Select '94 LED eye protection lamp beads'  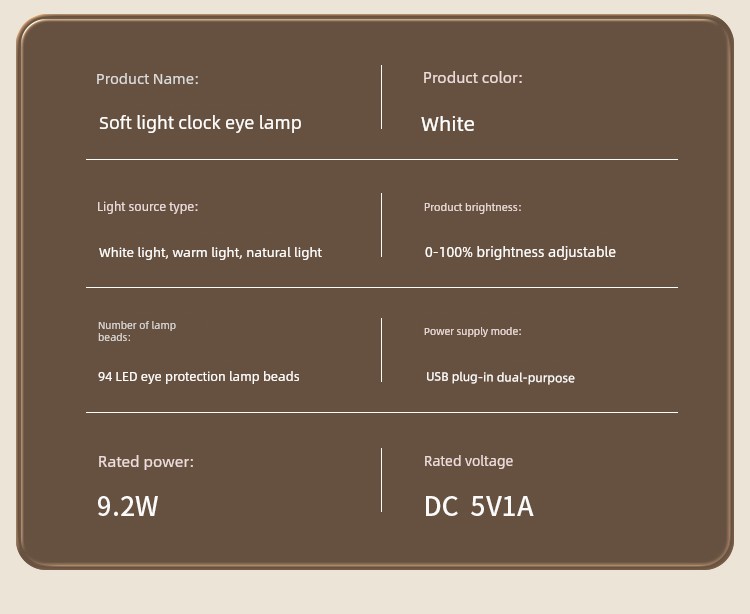point(199,377)
